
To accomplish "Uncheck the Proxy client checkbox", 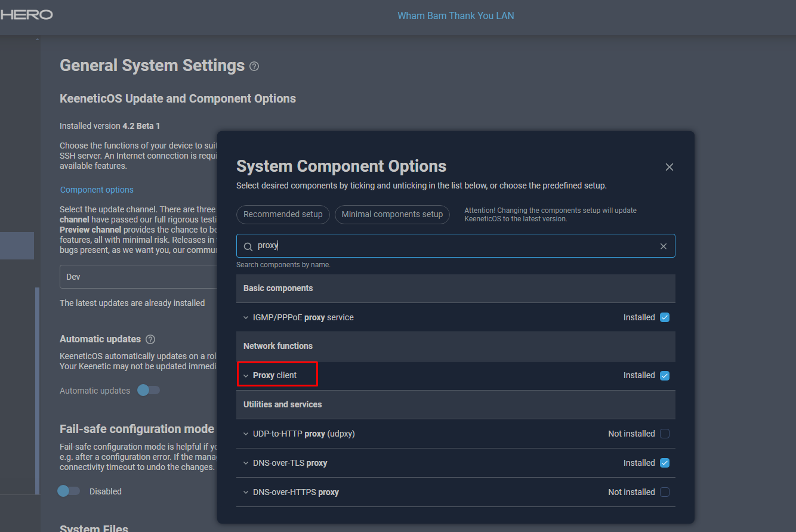I will (665, 376).
